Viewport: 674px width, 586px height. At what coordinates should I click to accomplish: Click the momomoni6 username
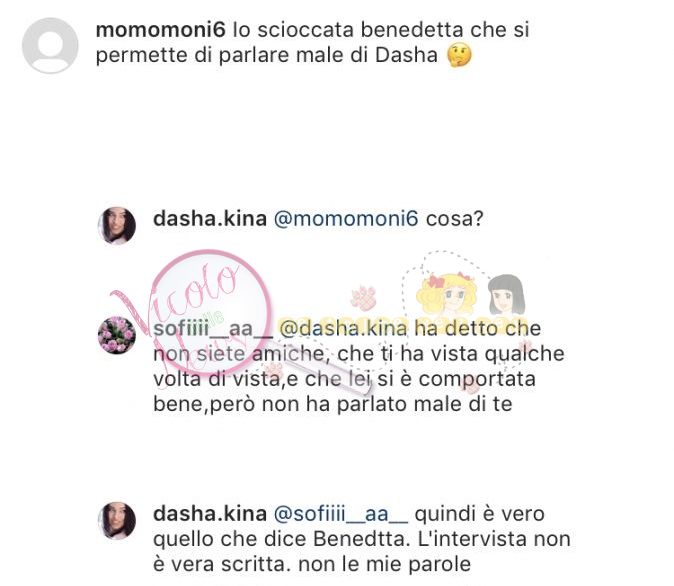(160, 30)
